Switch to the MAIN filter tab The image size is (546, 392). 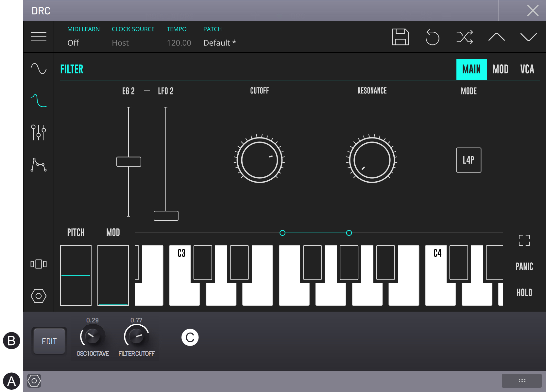(471, 69)
